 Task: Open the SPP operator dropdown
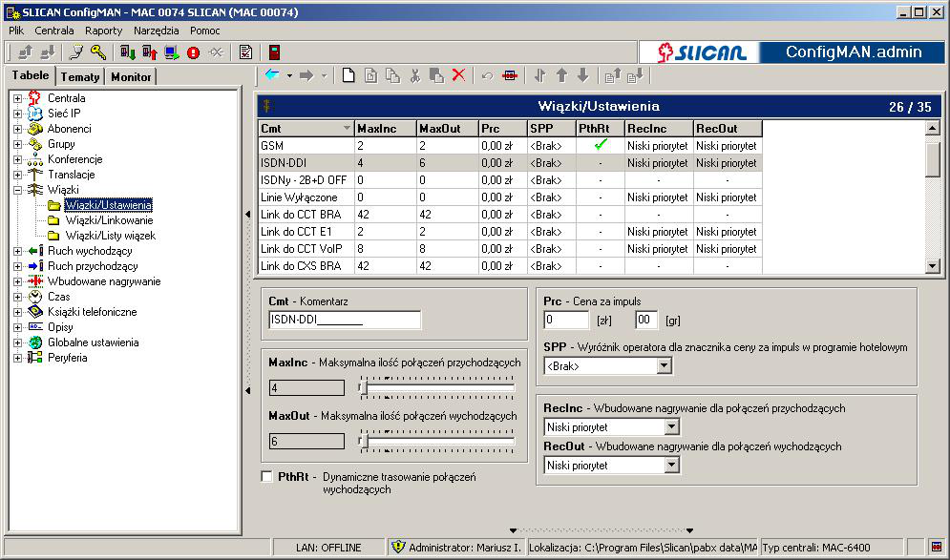664,365
